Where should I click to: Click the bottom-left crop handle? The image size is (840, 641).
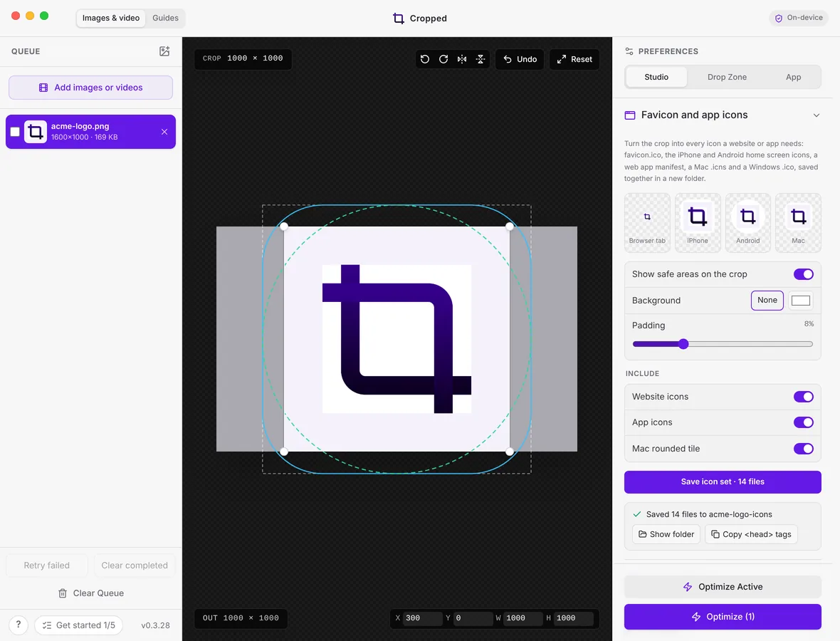tap(284, 452)
